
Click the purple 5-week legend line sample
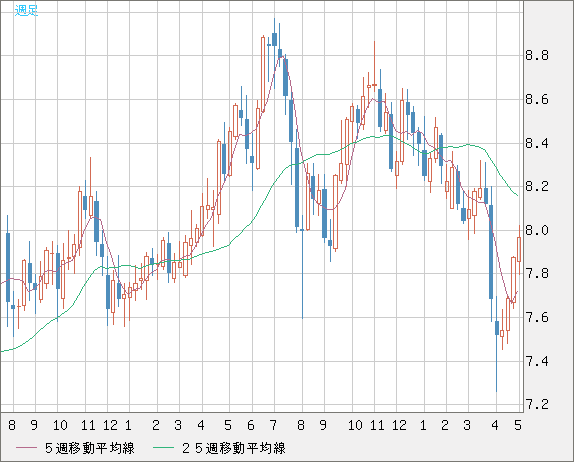click(x=27, y=448)
